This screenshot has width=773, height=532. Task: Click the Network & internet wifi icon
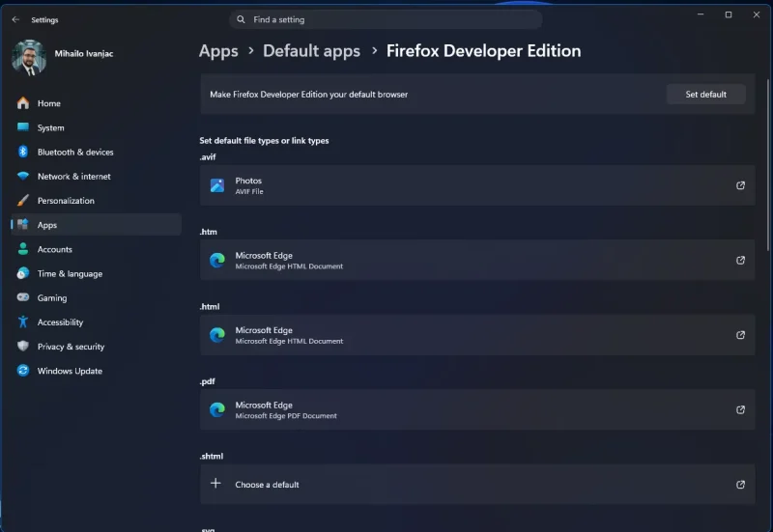pos(22,176)
